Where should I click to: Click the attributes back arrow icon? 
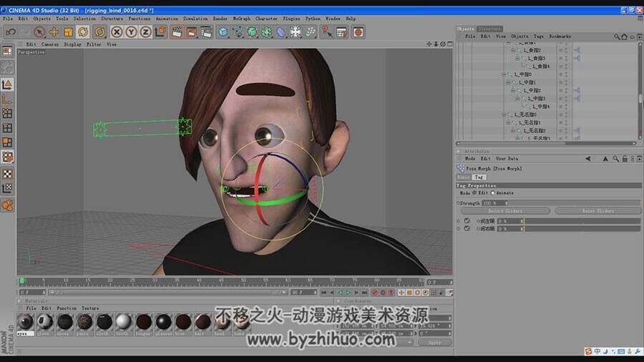point(587,158)
